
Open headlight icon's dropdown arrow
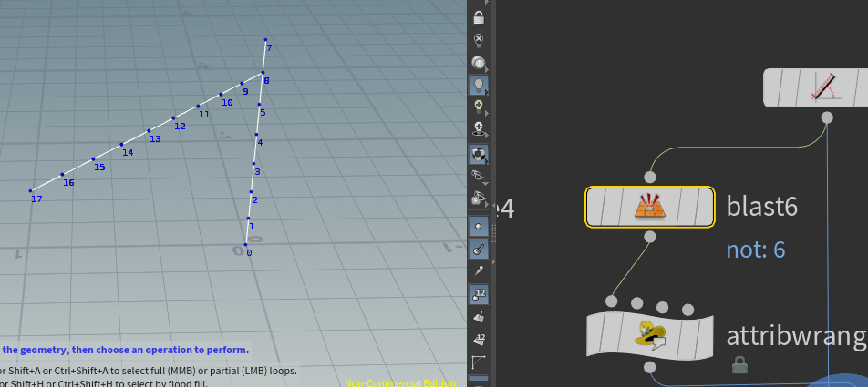pos(487,69)
